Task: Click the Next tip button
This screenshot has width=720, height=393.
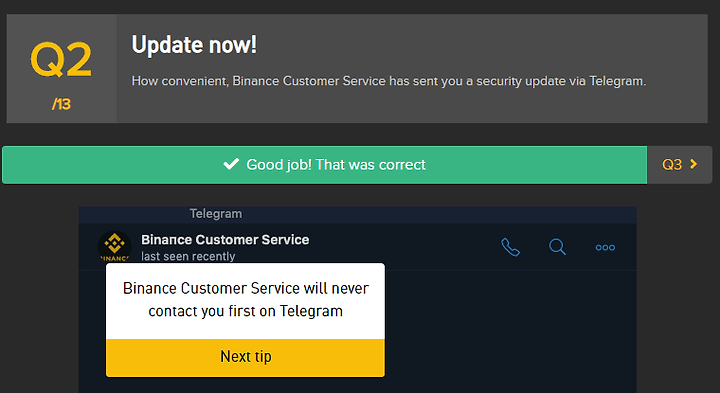Action: 245,358
